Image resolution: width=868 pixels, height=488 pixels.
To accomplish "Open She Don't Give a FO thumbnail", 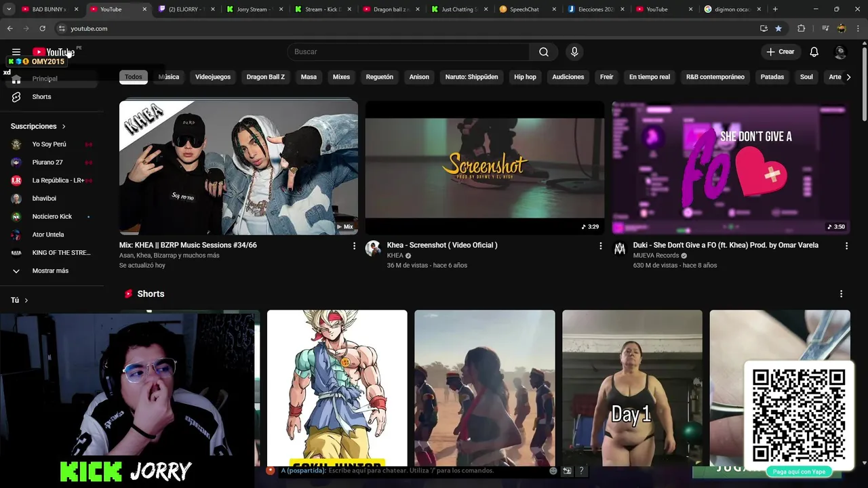I will [731, 167].
